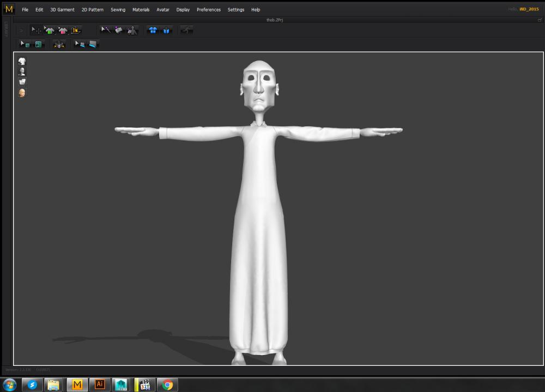The height and width of the screenshot is (392, 545).
Task: Click the IND_2015 username link
Action: 529,9
